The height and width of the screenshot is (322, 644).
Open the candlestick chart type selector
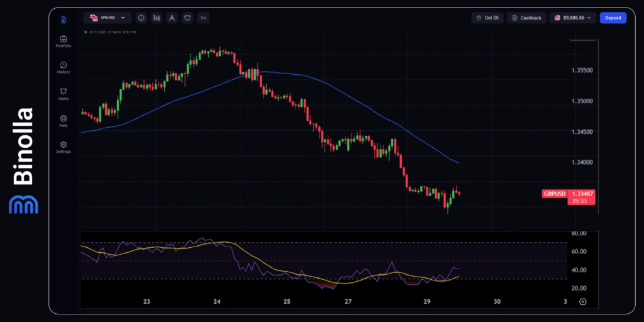click(157, 18)
